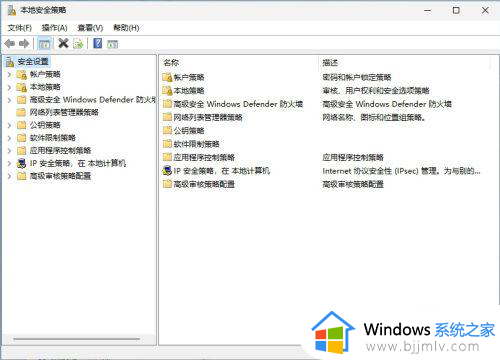Click the Forward arrow toolbar icon

pyautogui.click(x=24, y=43)
